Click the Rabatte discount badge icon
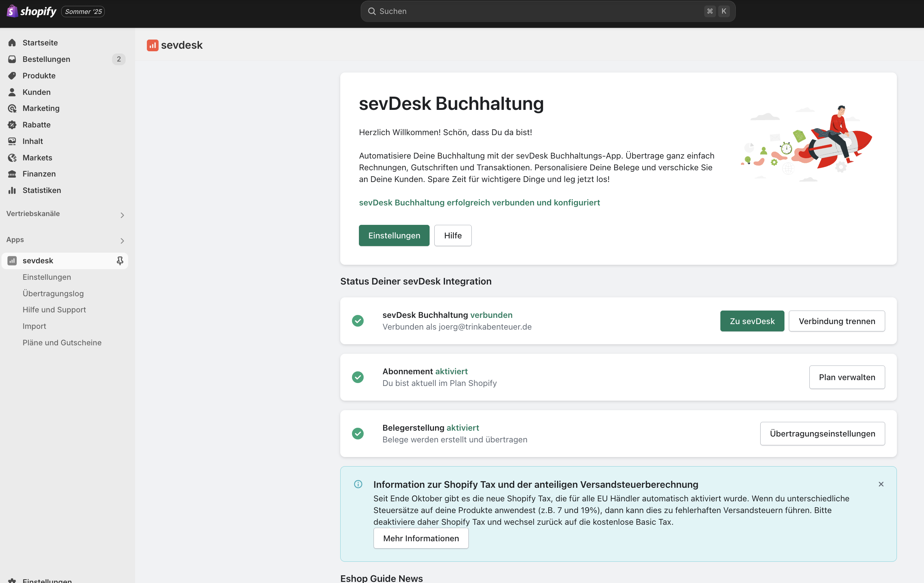 [12, 125]
